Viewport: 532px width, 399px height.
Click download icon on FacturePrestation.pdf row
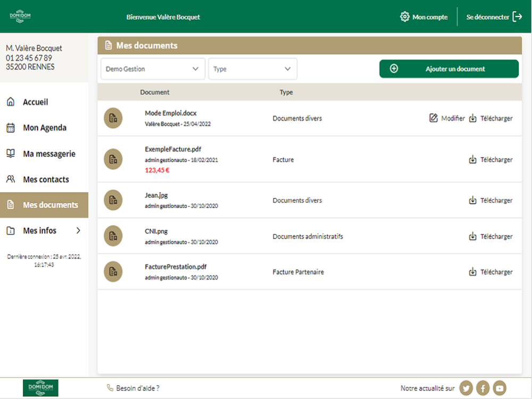(x=472, y=272)
